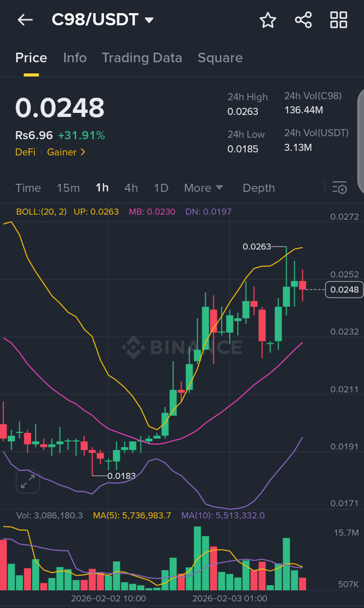
Task: Tap the Rs6.96 converted price
Action: 34,135
